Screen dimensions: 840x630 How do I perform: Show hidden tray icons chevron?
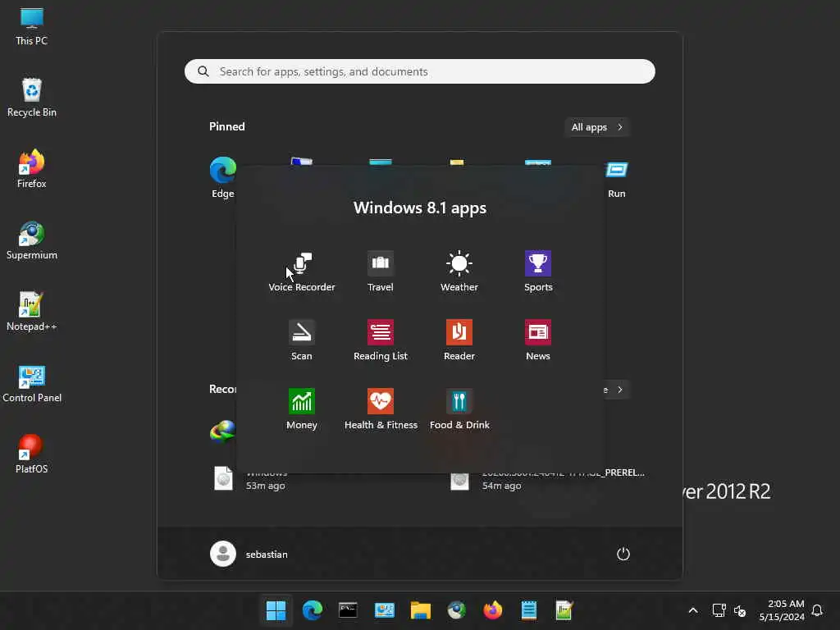pyautogui.click(x=692, y=610)
